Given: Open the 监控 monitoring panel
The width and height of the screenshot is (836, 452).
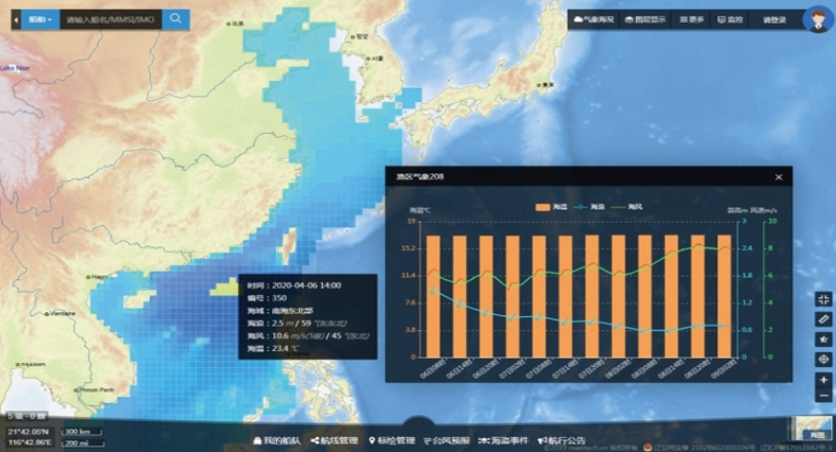Looking at the screenshot, I should (x=730, y=19).
